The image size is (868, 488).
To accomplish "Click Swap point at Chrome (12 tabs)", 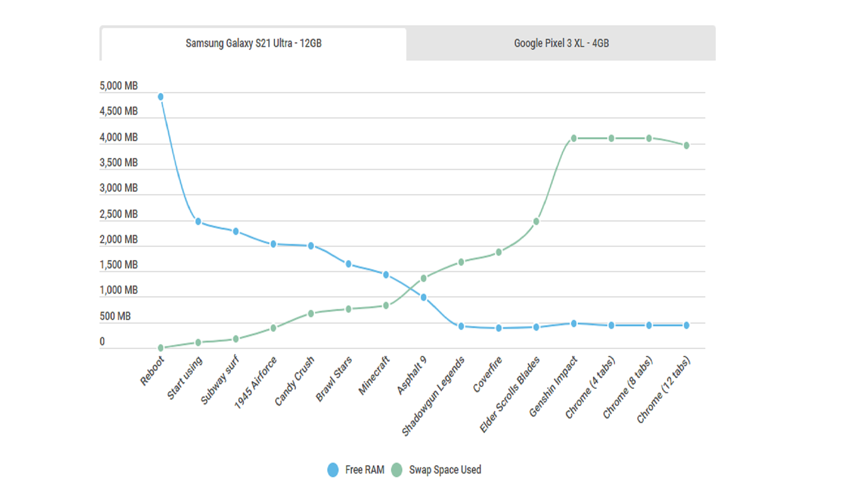I will pyautogui.click(x=686, y=145).
